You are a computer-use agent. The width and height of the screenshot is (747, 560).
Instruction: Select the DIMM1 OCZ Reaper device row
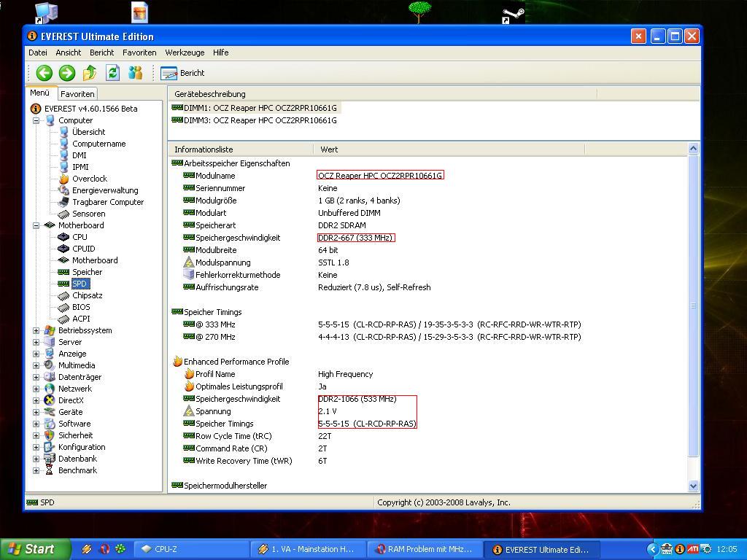pos(255,108)
